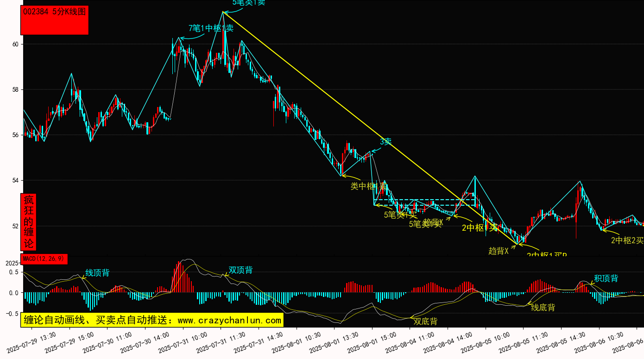Click the 双顶背 MACD annotation
This screenshot has height=359, width=644.
240,270
